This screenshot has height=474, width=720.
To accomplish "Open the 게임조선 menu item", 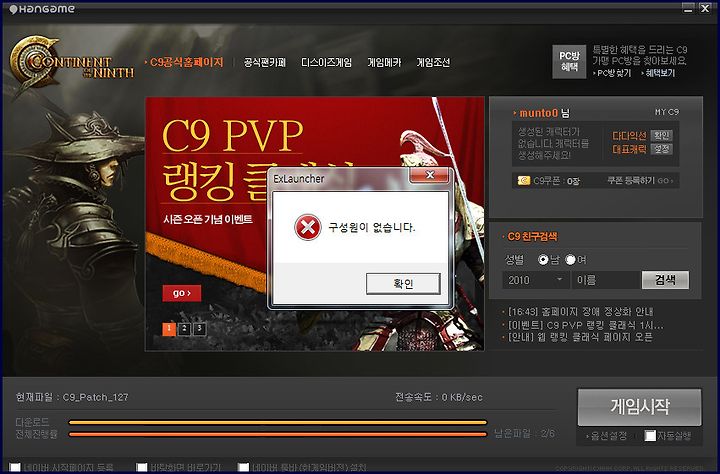I will tap(433, 62).
